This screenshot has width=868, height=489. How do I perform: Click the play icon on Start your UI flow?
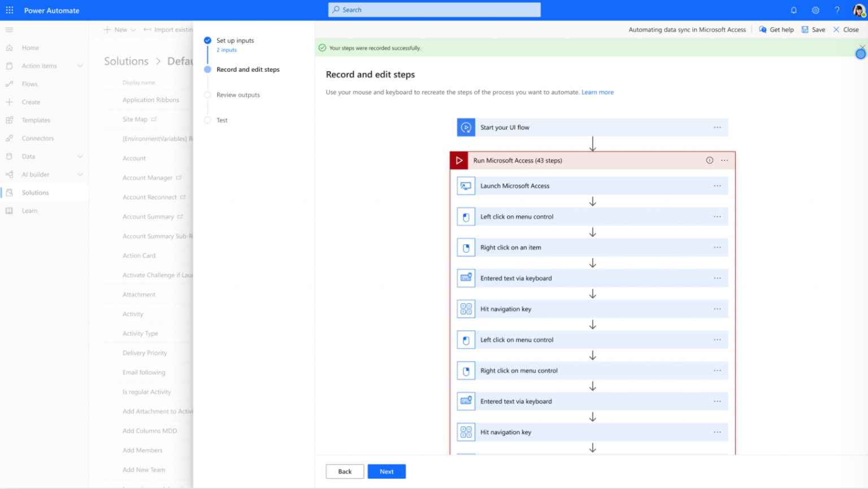[466, 127]
